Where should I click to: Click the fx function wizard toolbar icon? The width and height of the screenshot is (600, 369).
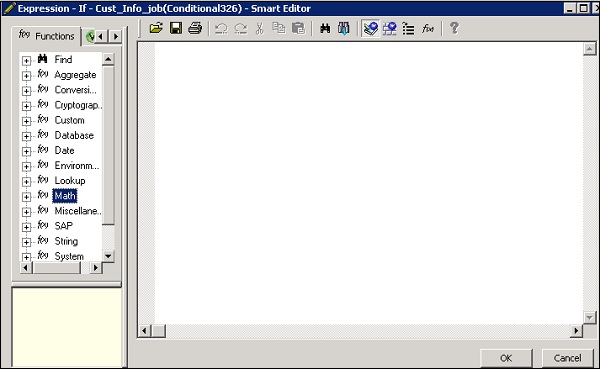427,28
